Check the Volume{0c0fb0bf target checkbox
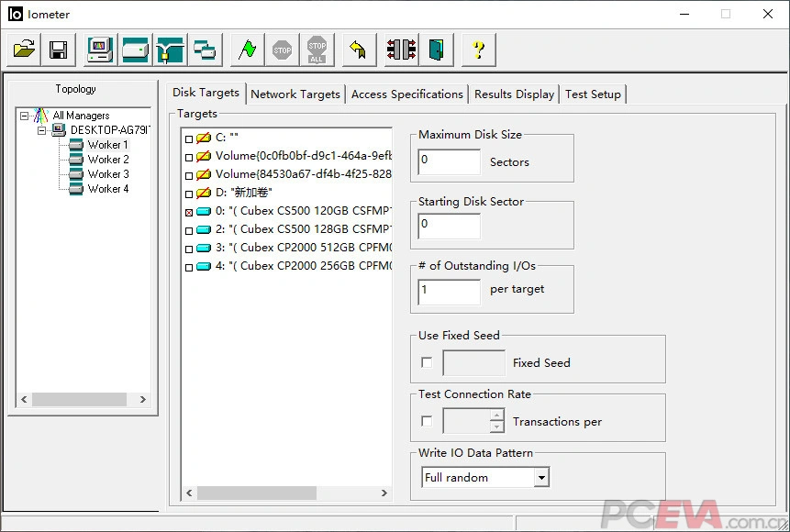This screenshot has height=532, width=790. pyautogui.click(x=189, y=158)
